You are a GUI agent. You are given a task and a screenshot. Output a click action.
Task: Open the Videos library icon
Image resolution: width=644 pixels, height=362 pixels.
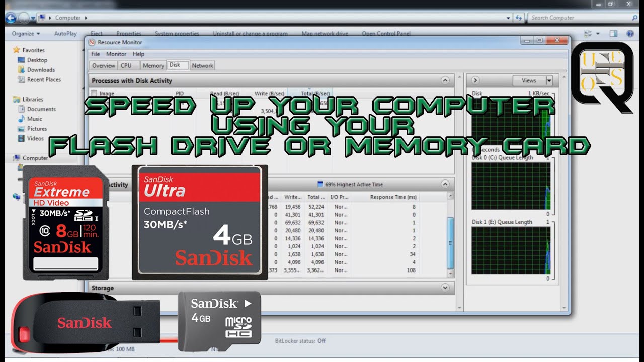(21, 138)
